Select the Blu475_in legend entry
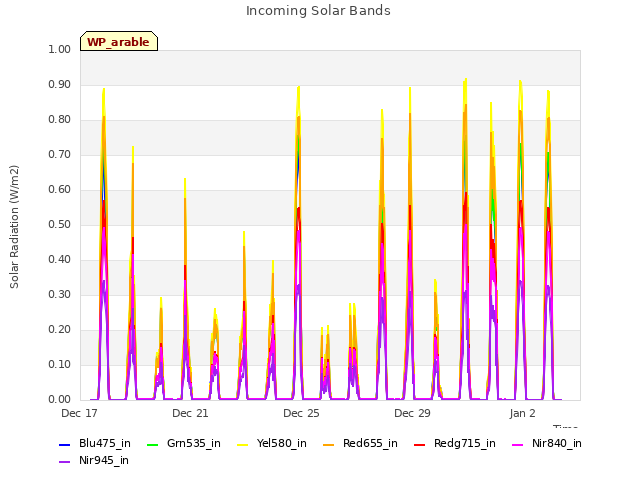This screenshot has width=640, height=480. click(95, 444)
